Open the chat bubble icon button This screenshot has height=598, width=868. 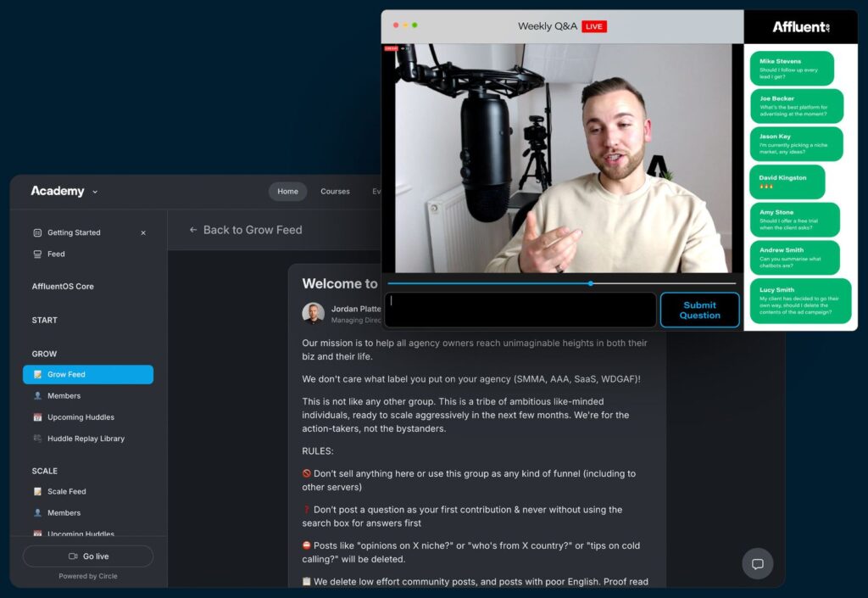pos(757,564)
